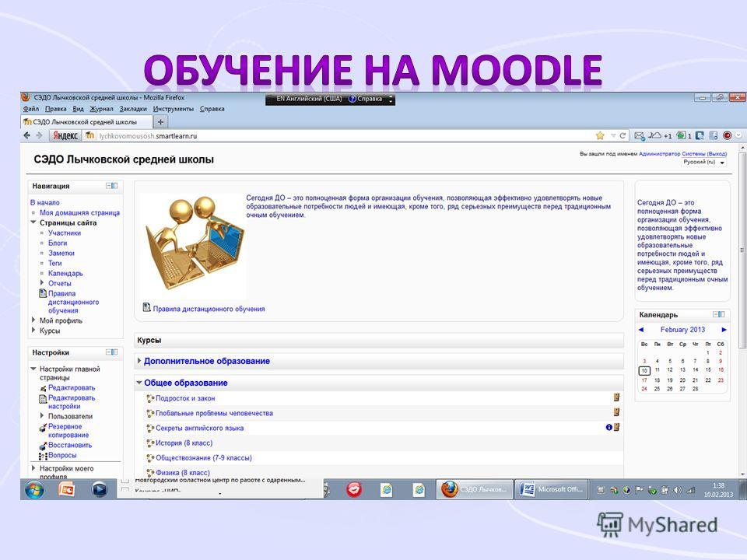Dock the Навигация block using its toggle icon
This screenshot has width=747, height=560.
111,186
